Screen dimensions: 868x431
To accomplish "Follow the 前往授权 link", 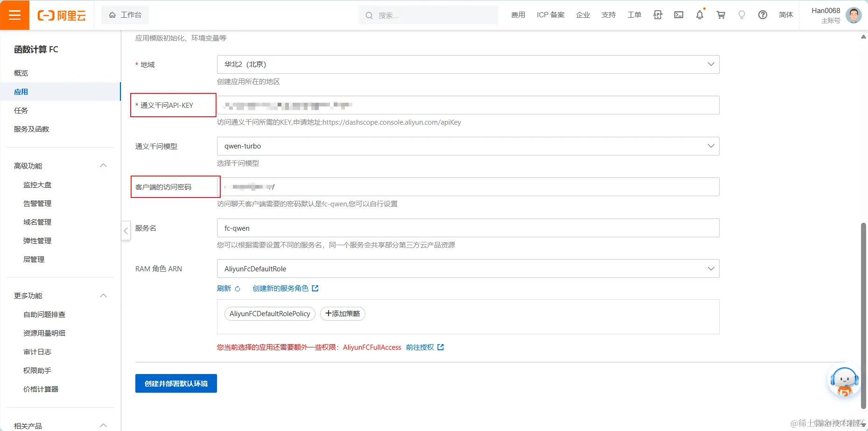I will (420, 347).
